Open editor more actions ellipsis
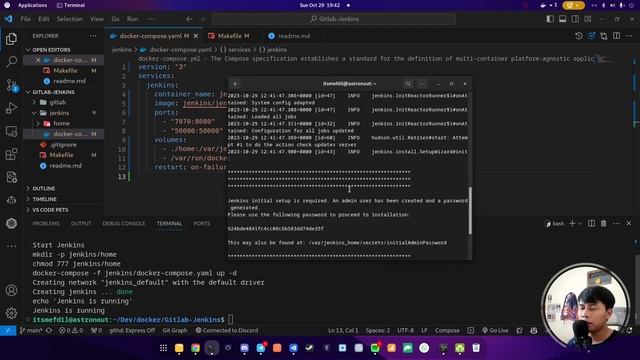 coord(629,36)
